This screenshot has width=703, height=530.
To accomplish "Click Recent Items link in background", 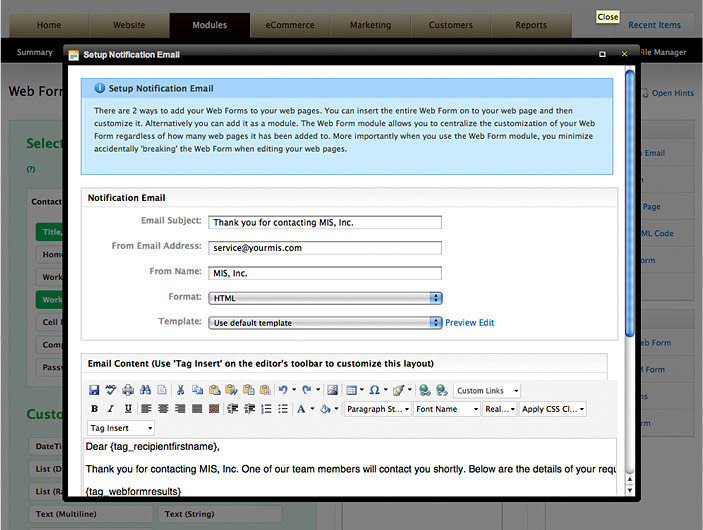I will pos(654,25).
